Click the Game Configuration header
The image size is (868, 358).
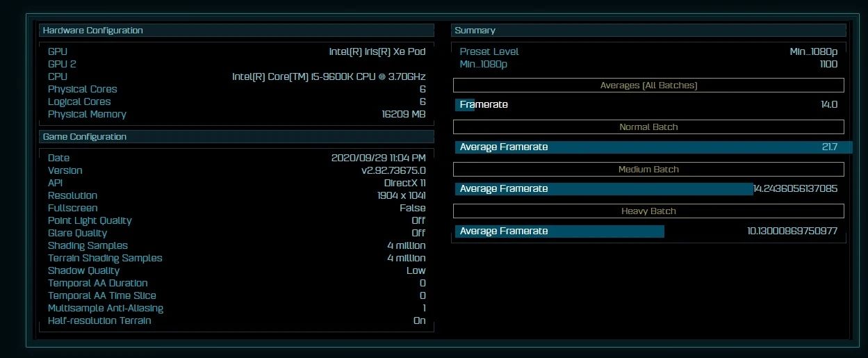(236, 137)
